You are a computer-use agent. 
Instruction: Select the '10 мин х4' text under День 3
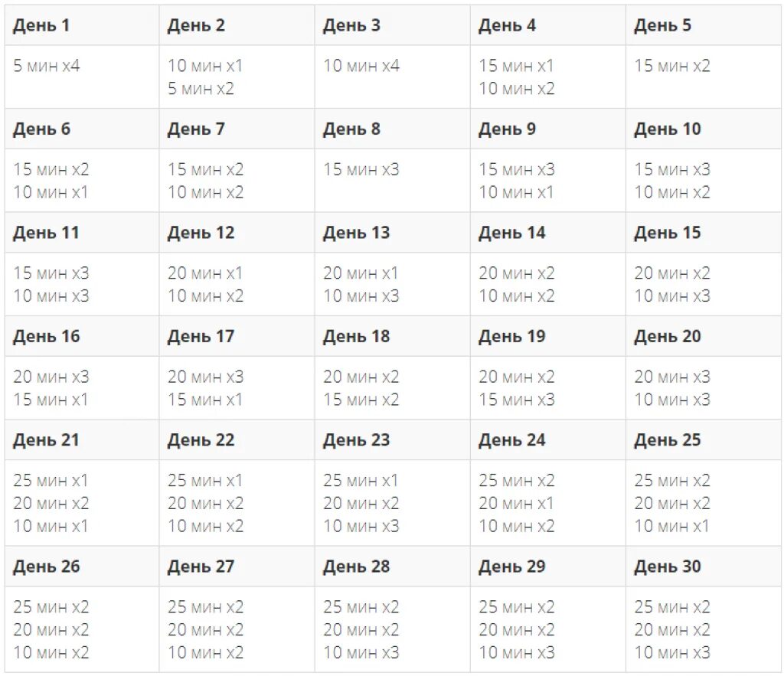pos(361,66)
